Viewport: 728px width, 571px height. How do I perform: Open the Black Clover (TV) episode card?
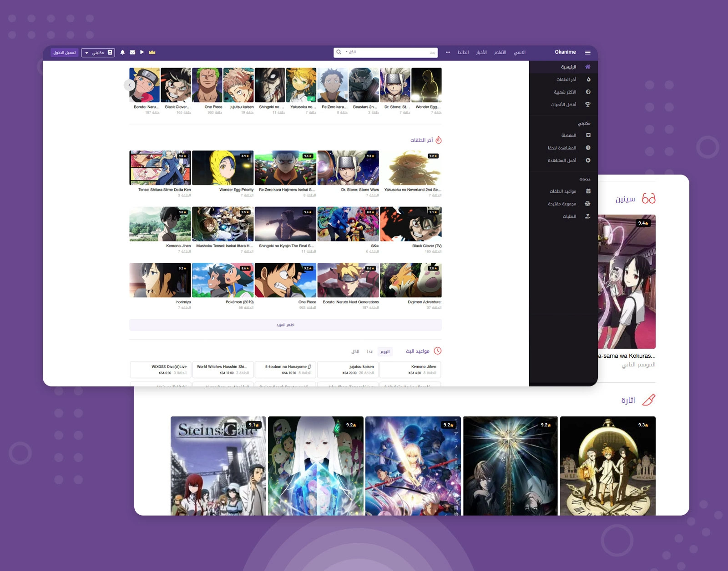click(411, 224)
